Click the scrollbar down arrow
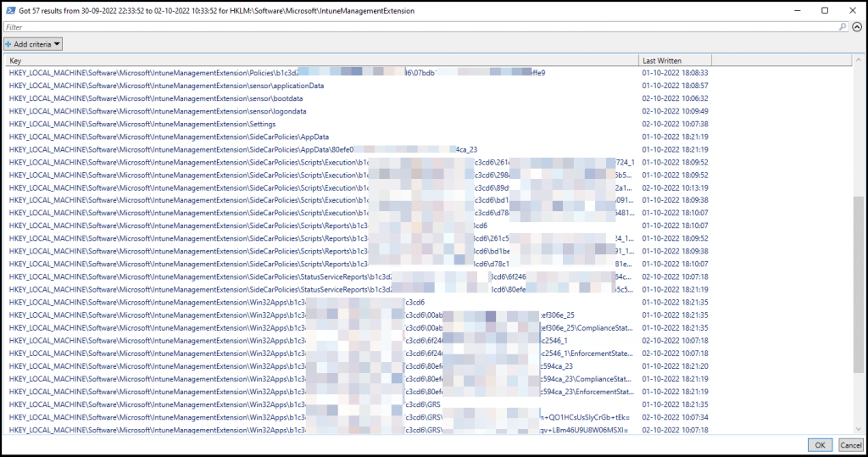 pyautogui.click(x=859, y=428)
